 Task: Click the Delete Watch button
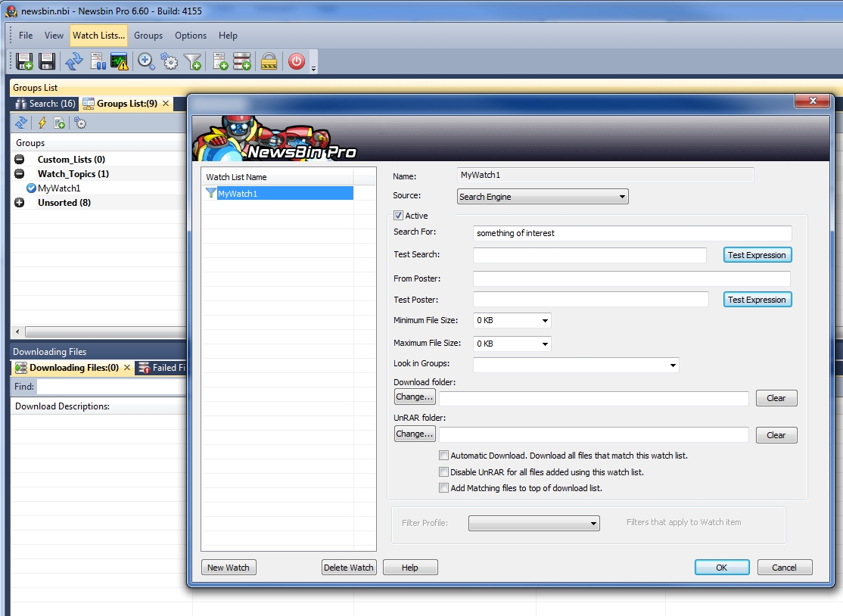(348, 568)
